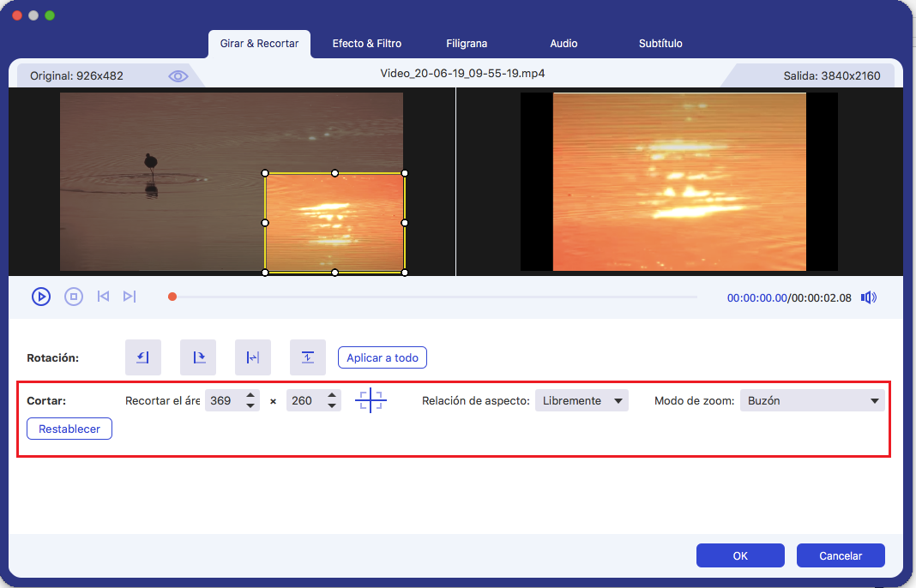Image resolution: width=916 pixels, height=588 pixels.
Task: Play the video preview
Action: 41,297
